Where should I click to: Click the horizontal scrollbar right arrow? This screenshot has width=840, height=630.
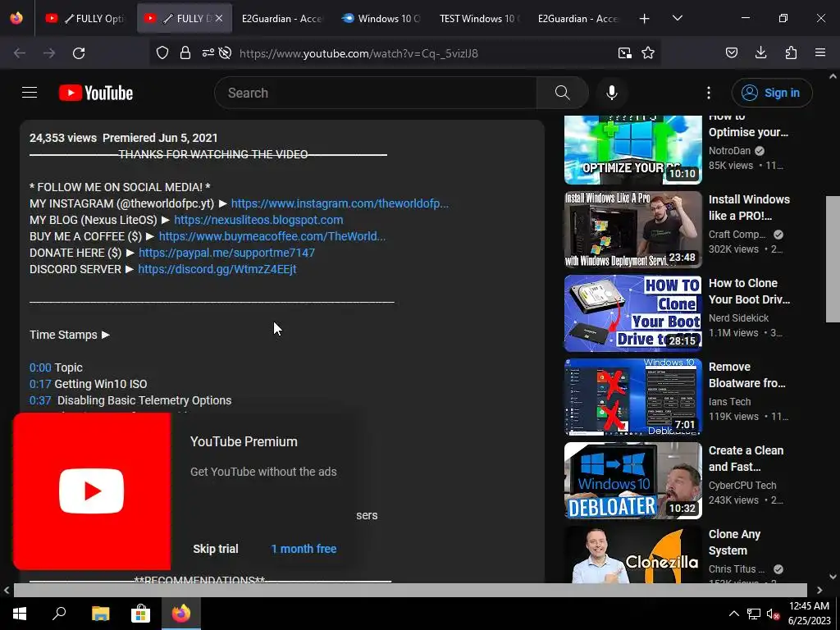click(x=819, y=590)
